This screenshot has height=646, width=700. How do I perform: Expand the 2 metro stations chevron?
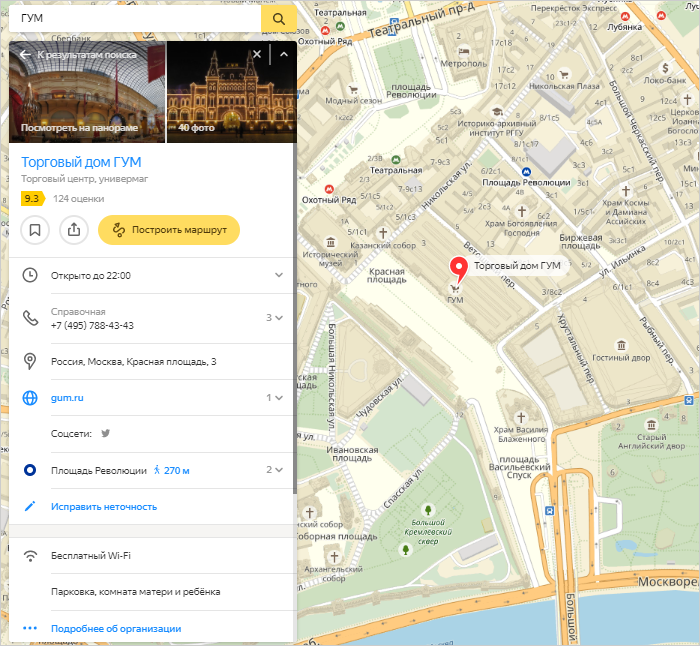pyautogui.click(x=275, y=470)
